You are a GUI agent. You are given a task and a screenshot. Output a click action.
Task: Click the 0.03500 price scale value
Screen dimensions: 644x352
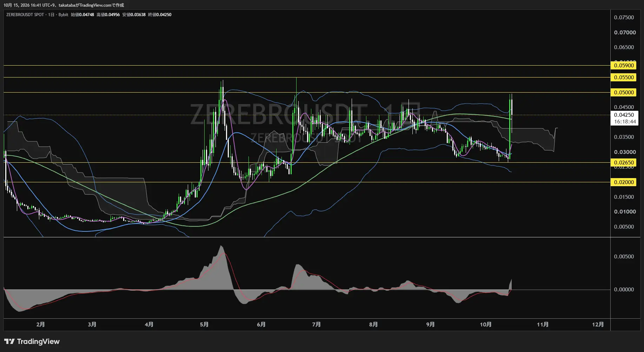click(x=624, y=137)
